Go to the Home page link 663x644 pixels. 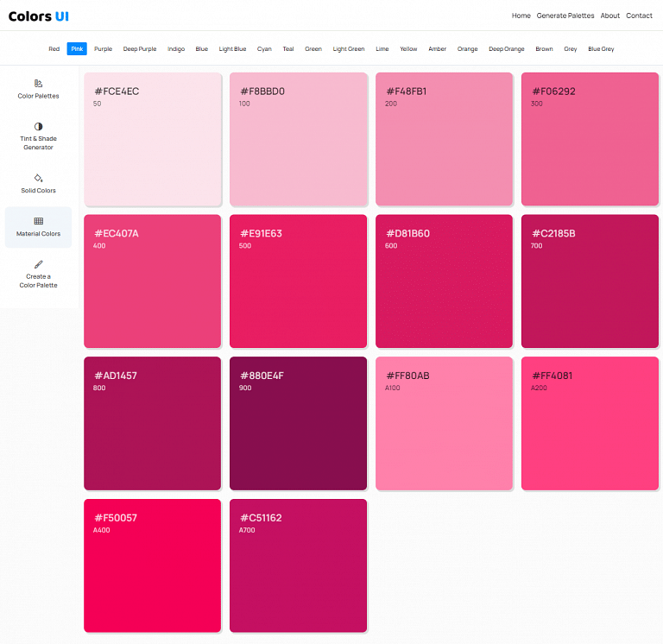521,16
